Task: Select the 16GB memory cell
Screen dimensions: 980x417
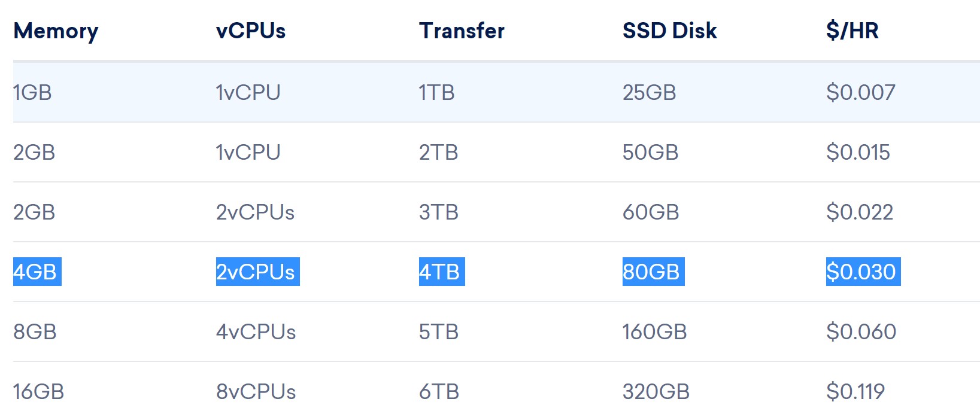Action: tap(38, 392)
